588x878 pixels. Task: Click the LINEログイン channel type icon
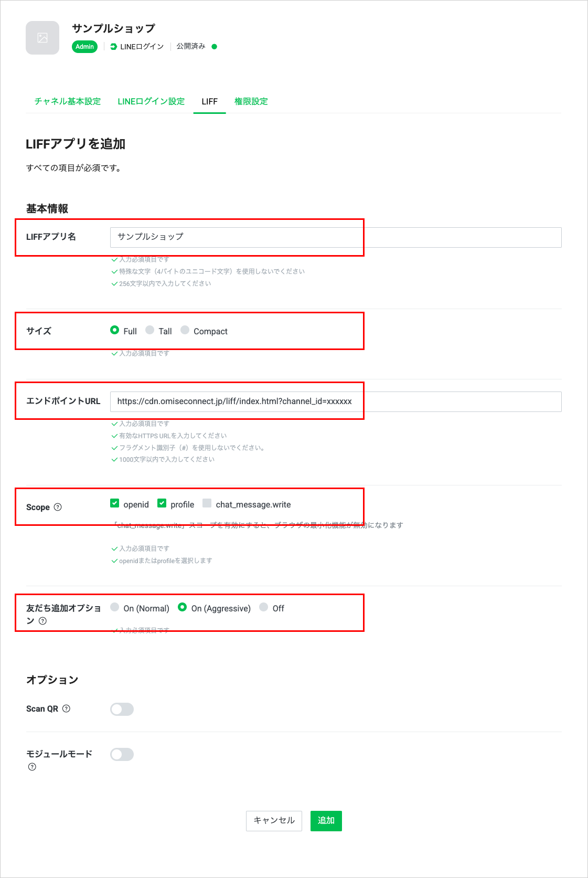coord(114,47)
